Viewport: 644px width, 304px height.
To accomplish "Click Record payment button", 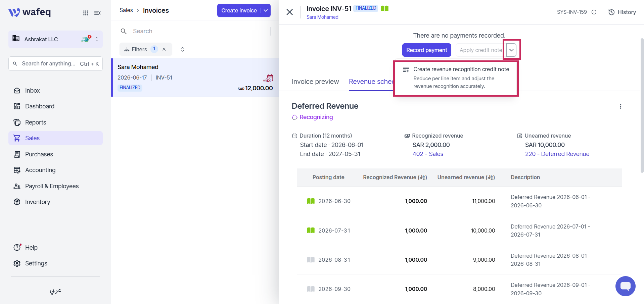I will tap(426, 50).
